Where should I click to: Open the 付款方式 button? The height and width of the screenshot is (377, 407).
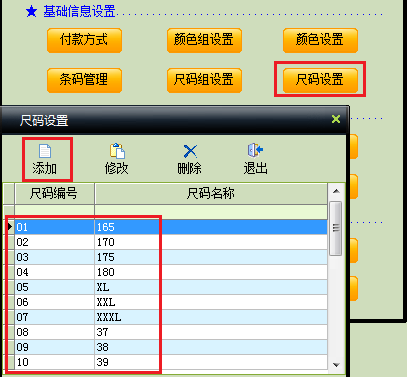[x=84, y=40]
